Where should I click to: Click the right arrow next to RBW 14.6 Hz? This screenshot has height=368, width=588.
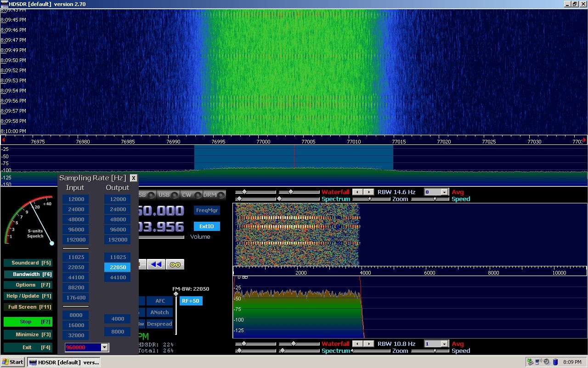click(368, 192)
